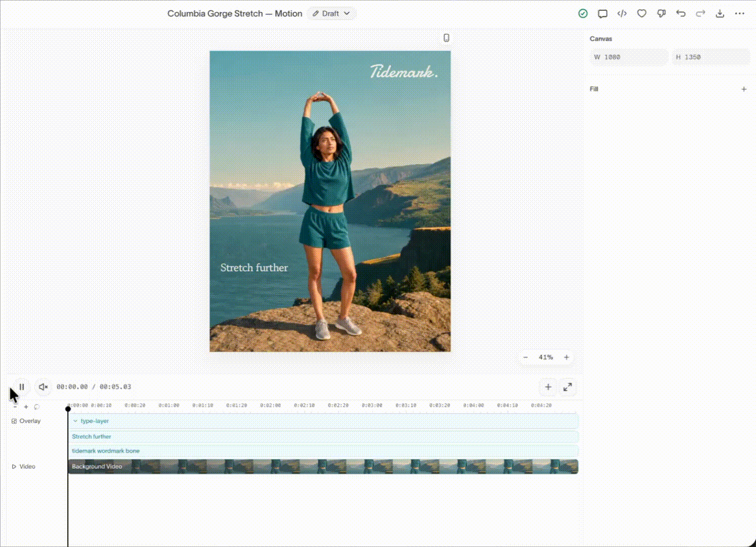Image resolution: width=756 pixels, height=547 pixels.
Task: Zoom out the timeline with the minus icon
Action: point(15,407)
